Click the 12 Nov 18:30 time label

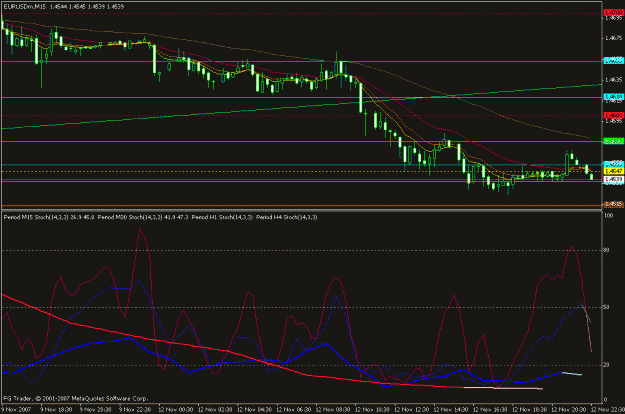pyautogui.click(x=530, y=410)
